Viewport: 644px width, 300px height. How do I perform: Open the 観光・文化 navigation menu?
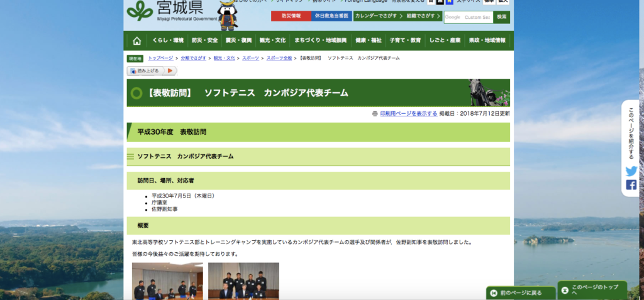tap(272, 41)
